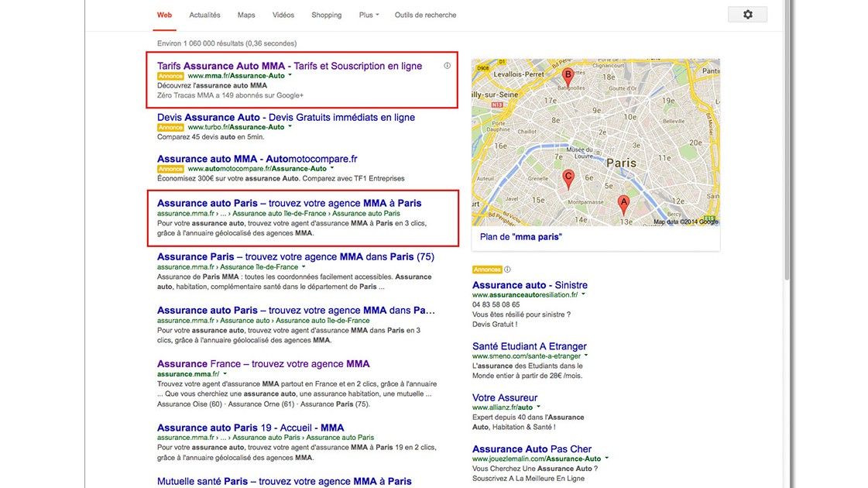Open Assurance France trouvez votre agence MMA

click(x=263, y=364)
